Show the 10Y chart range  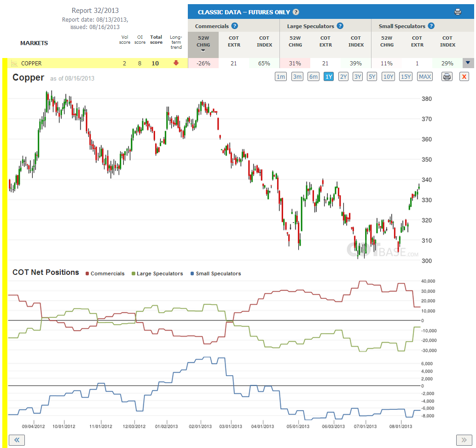[x=388, y=76]
